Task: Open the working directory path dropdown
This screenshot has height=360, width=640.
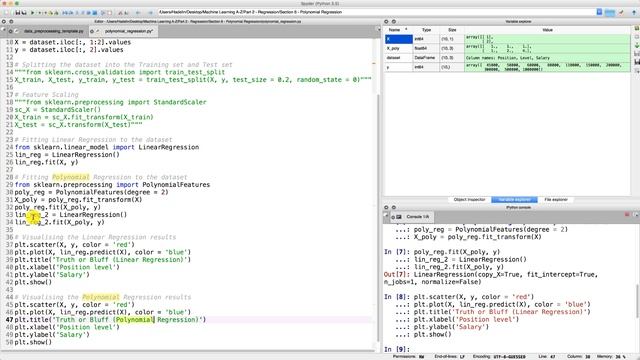Action: (599, 12)
